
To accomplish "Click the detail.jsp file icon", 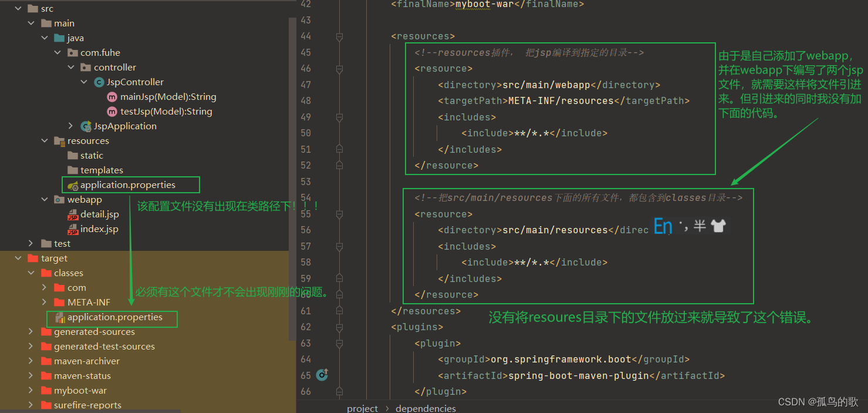I will point(73,215).
